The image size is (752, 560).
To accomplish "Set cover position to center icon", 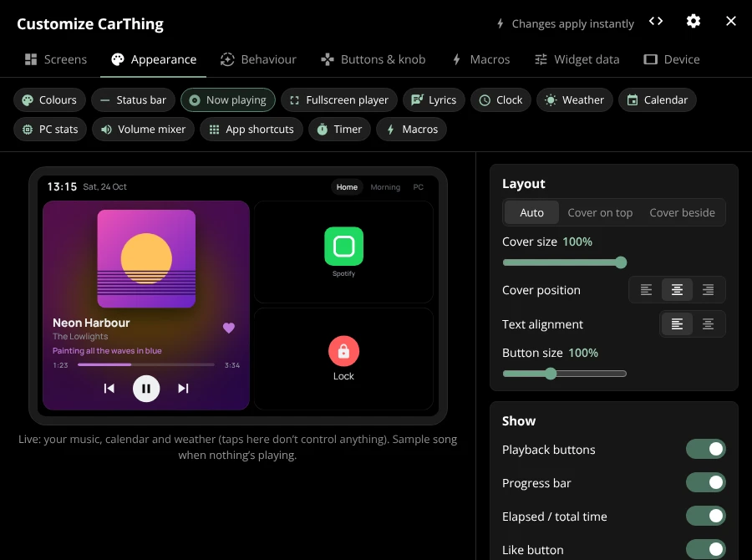I will pyautogui.click(x=677, y=290).
